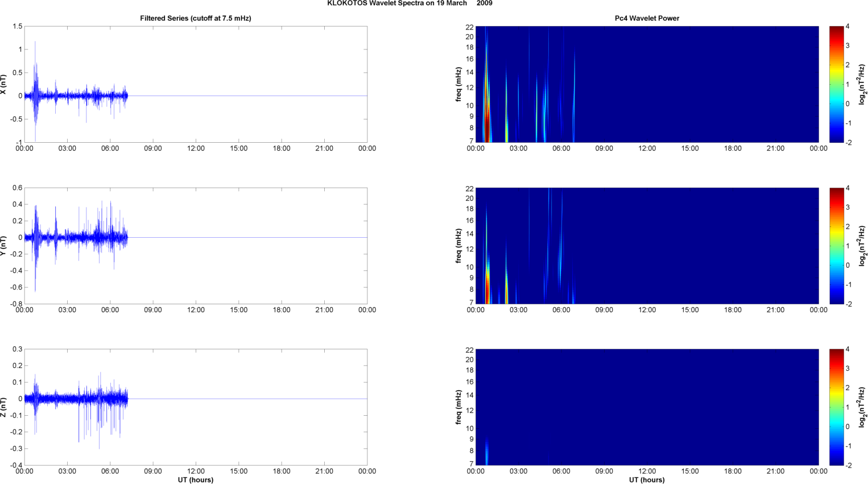Select the Filtered Series column title
The image size is (868, 484).
tap(195, 18)
